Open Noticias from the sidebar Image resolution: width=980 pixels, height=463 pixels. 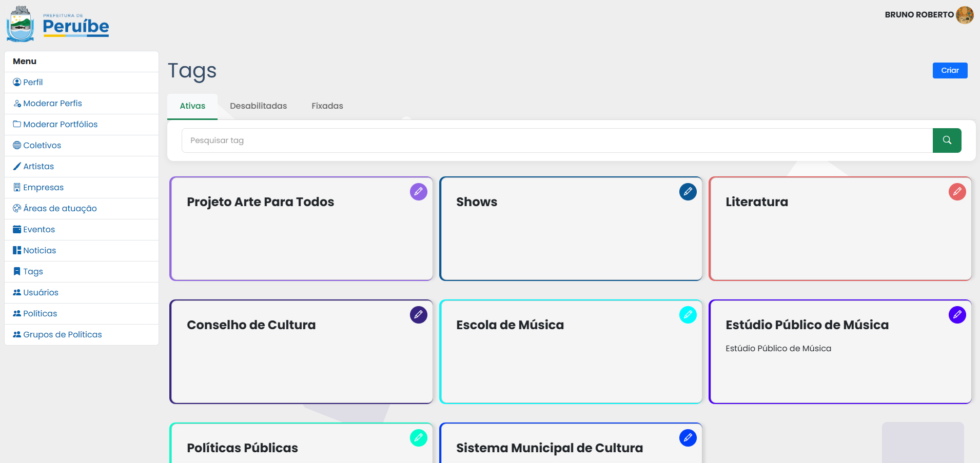[x=82, y=251]
